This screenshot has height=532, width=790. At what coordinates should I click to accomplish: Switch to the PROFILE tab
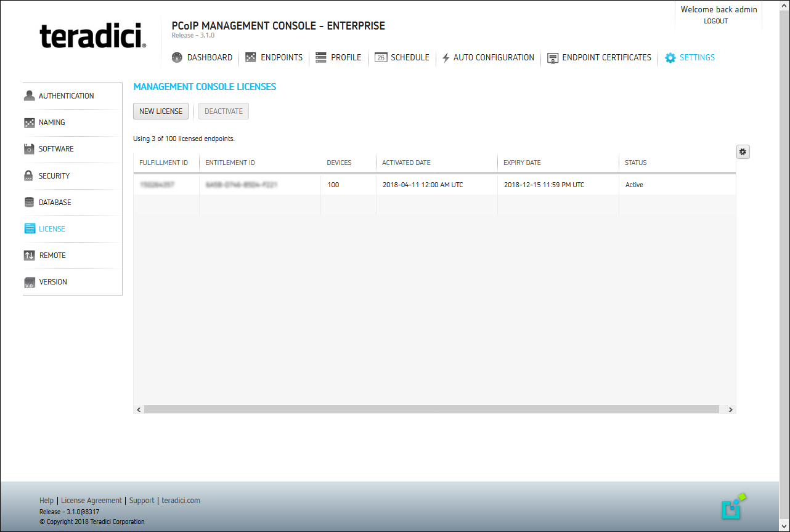(x=346, y=57)
